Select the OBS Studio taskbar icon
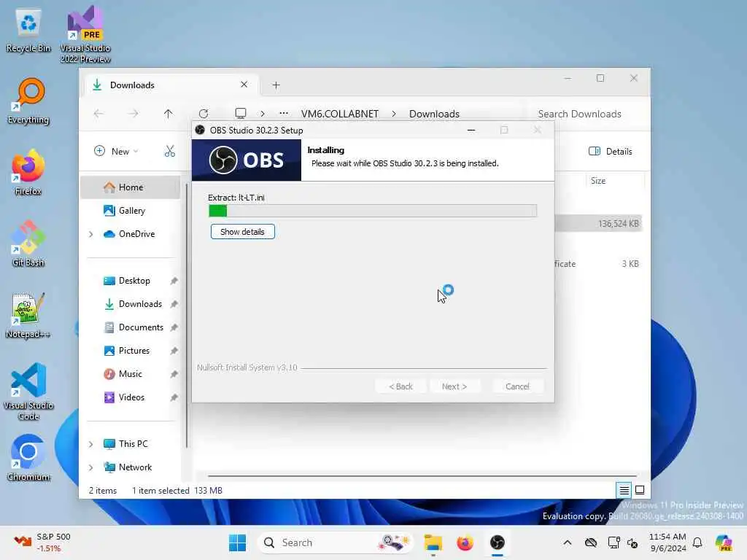 (x=498, y=542)
